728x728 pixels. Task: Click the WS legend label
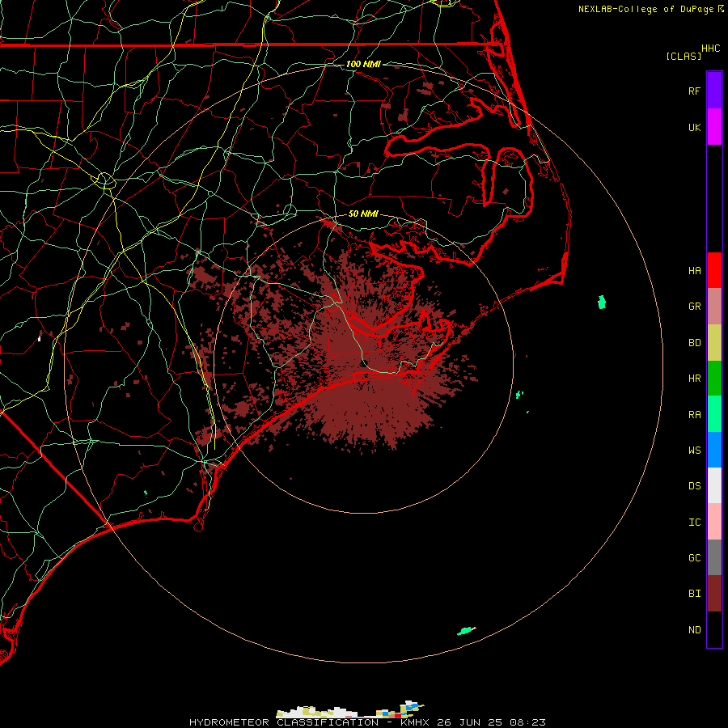tap(694, 451)
